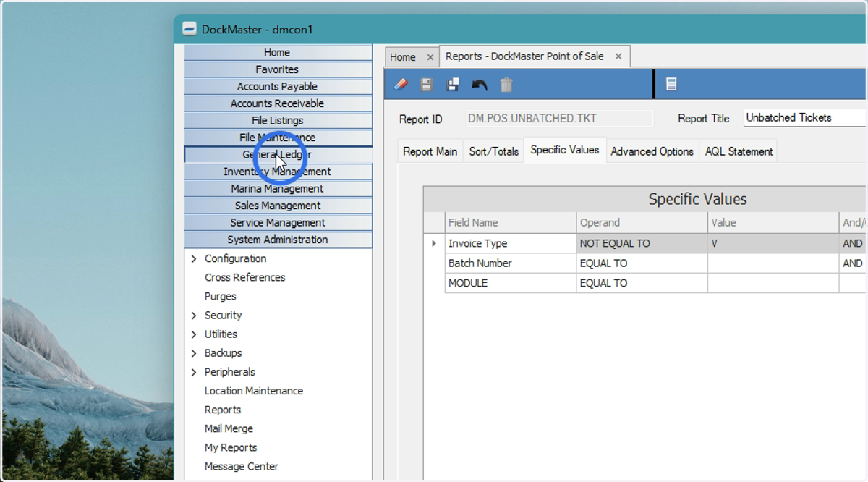Open the Home module button
This screenshot has height=482, width=868.
(x=278, y=52)
